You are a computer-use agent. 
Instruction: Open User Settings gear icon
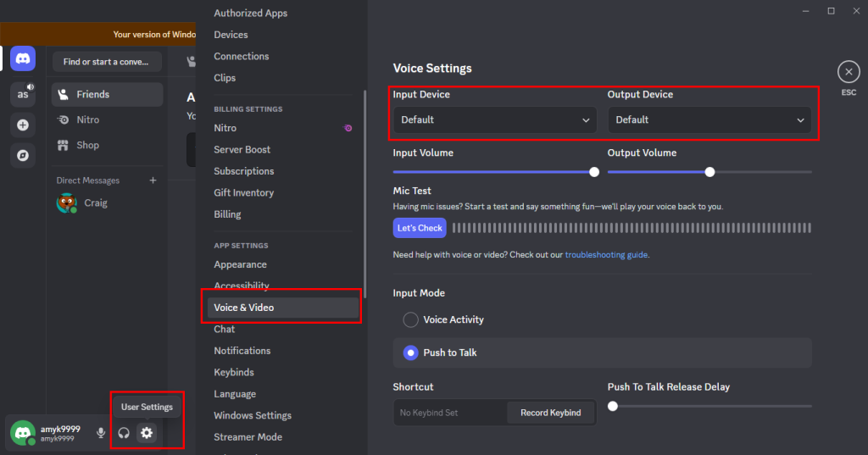pyautogui.click(x=147, y=433)
